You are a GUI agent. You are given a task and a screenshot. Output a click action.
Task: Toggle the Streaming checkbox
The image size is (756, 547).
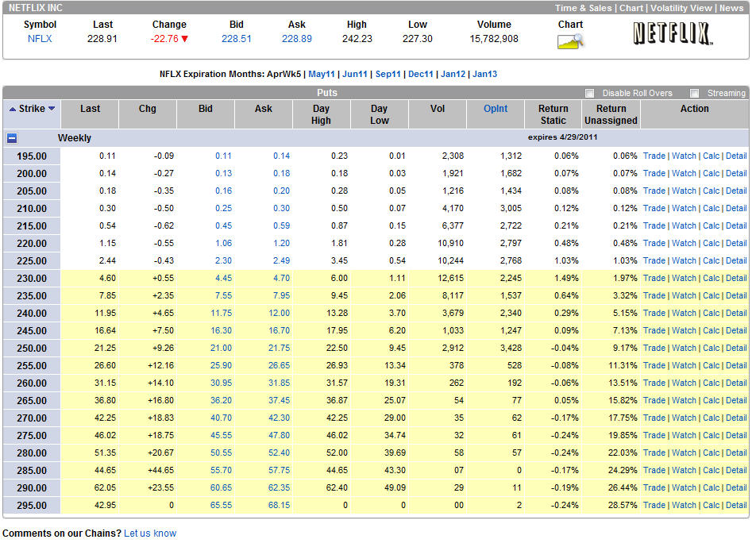(694, 93)
